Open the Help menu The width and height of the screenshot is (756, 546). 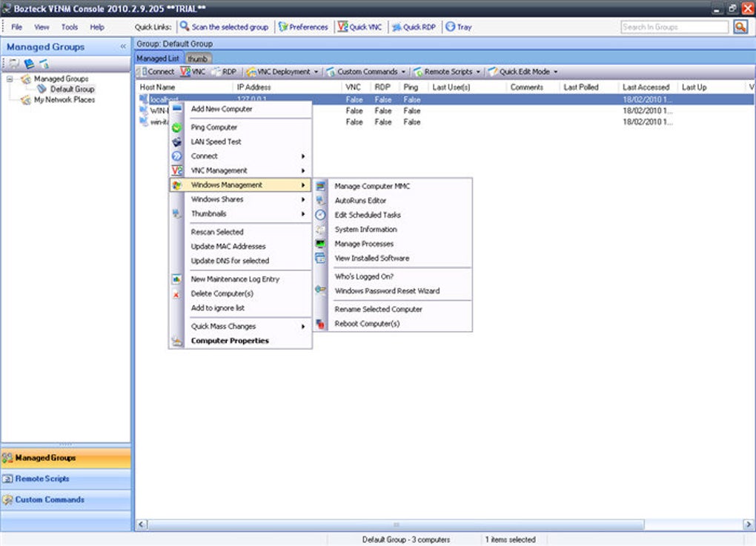point(97,27)
